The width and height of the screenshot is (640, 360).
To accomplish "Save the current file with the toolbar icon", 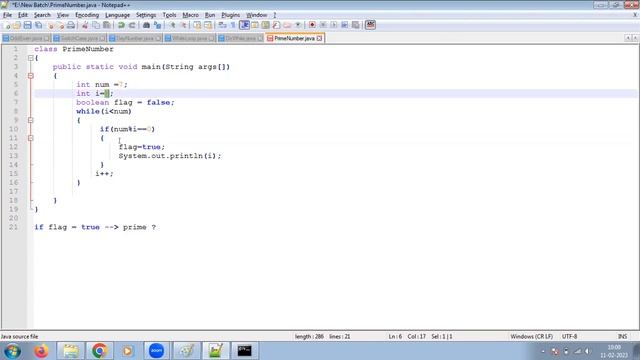I will coord(27,25).
